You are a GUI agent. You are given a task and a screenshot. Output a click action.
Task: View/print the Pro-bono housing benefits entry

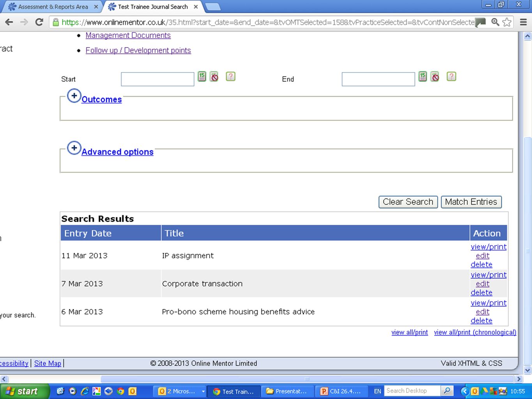489,303
